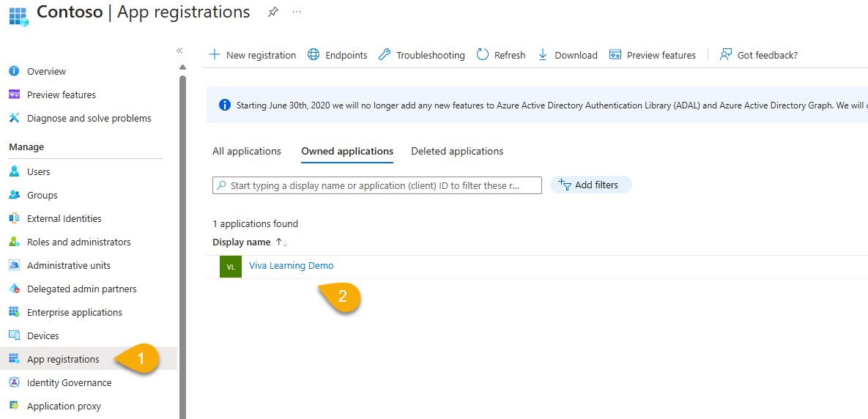
Task: Open Preview features in the sidebar
Action: pos(62,94)
